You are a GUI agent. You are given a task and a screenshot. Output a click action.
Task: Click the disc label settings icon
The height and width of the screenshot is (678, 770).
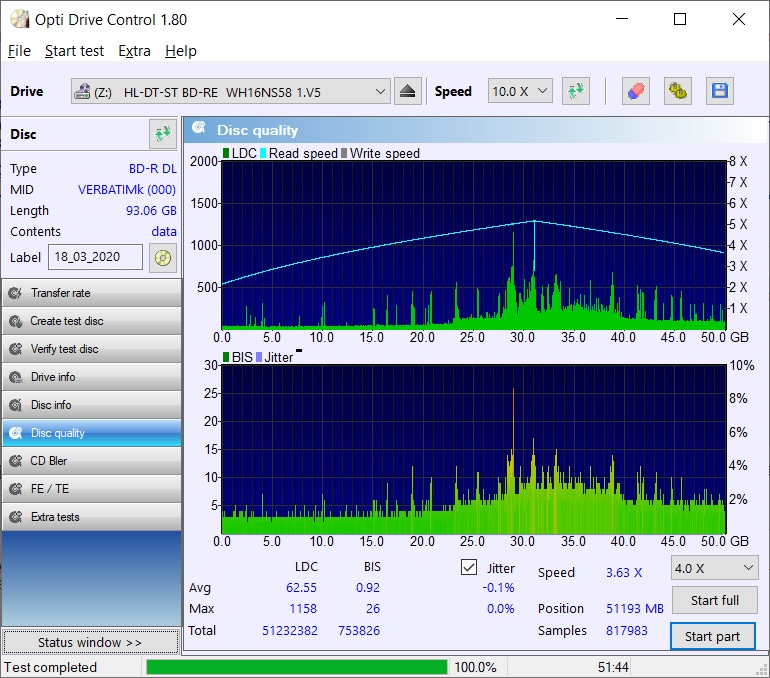point(162,258)
